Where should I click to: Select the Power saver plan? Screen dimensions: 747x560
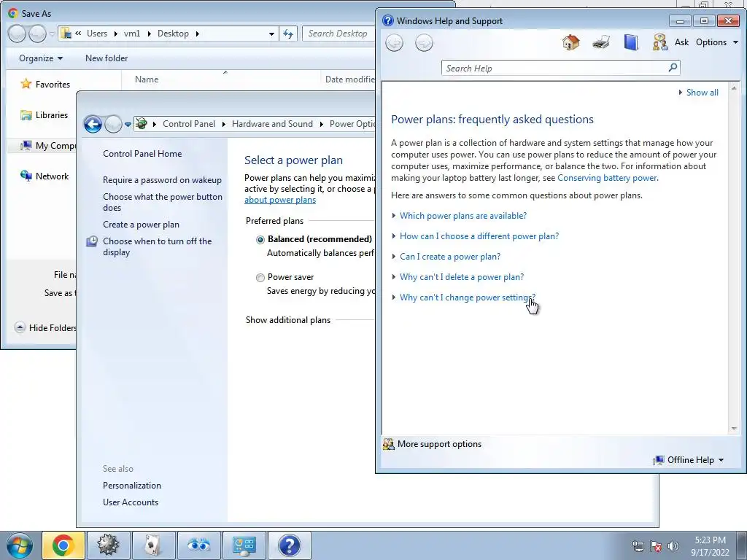point(260,278)
